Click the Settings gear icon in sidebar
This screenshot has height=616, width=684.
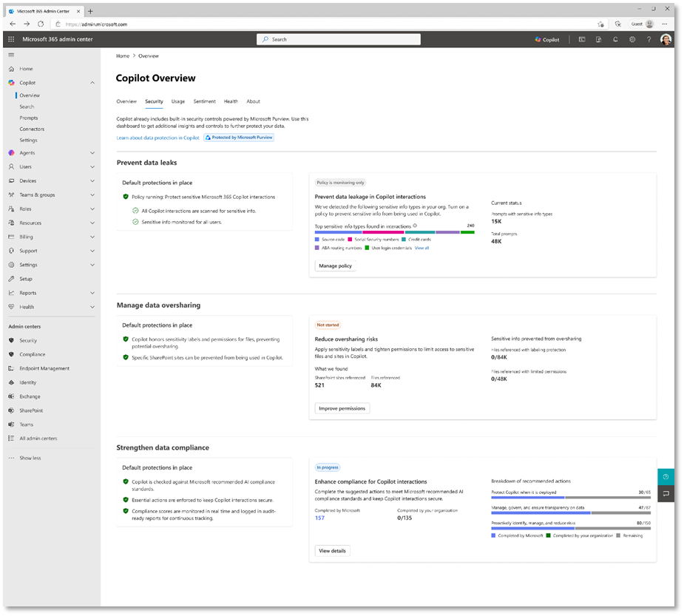tap(11, 265)
